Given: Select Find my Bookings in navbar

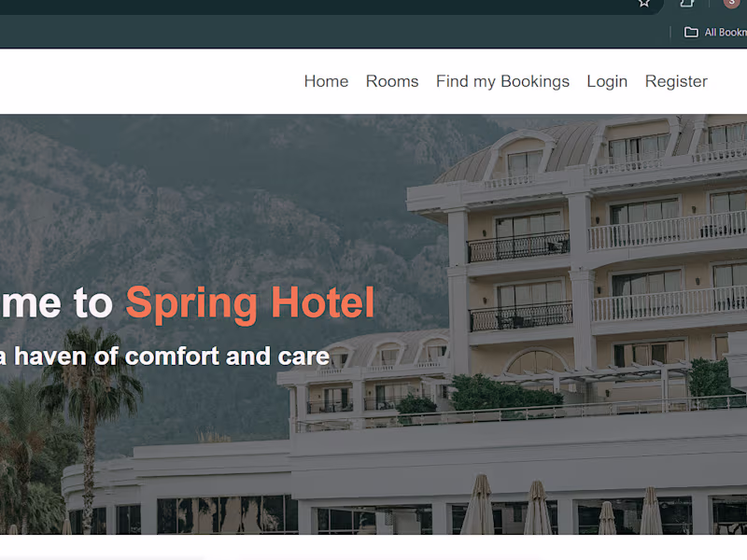Looking at the screenshot, I should pos(502,81).
